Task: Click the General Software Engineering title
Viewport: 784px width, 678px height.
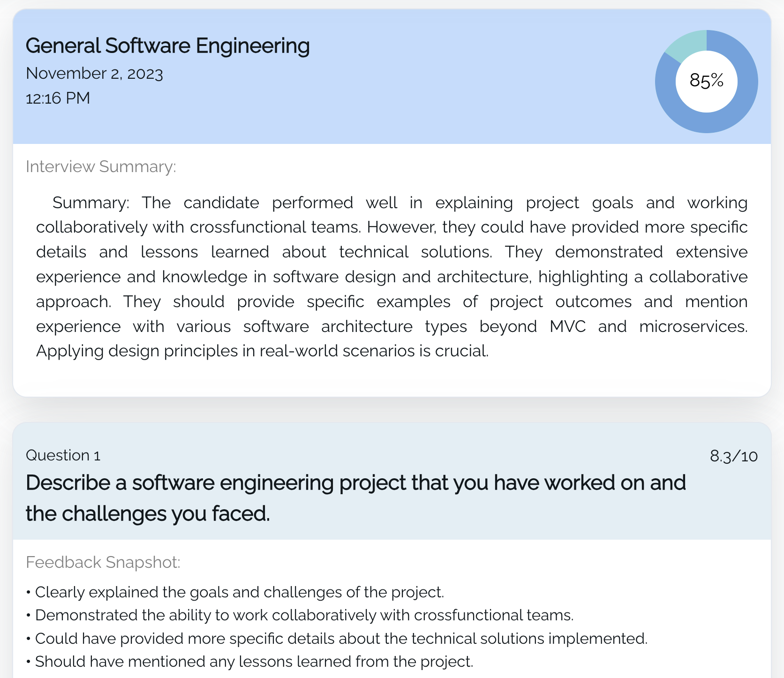Action: (167, 46)
